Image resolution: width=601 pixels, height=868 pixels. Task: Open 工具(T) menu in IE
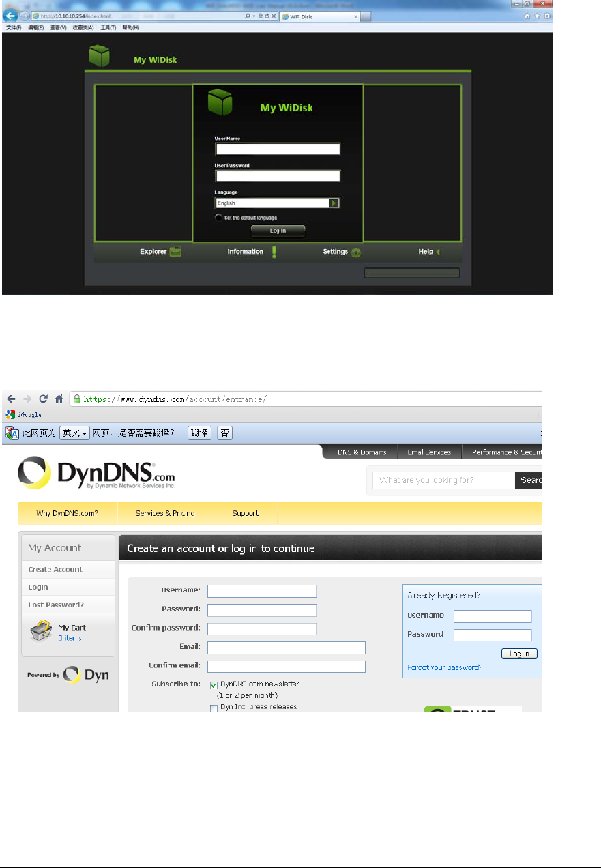[x=108, y=28]
